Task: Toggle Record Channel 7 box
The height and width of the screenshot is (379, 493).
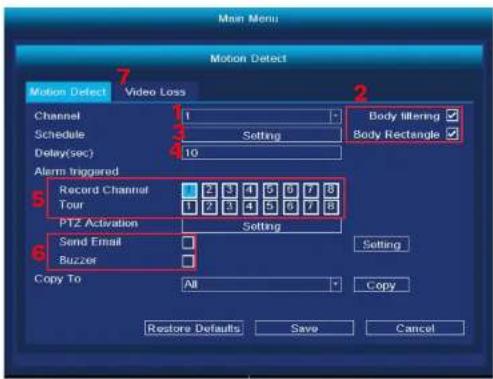Action: click(311, 190)
